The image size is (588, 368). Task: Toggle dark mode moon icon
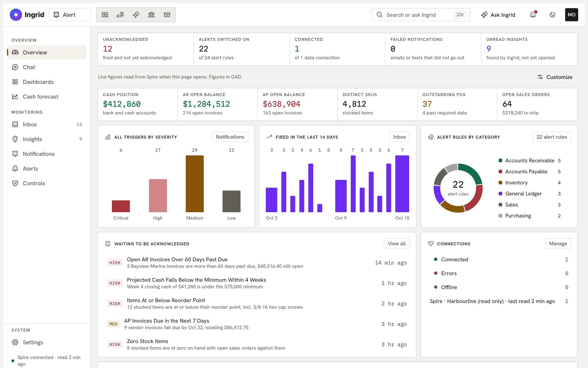pos(552,15)
